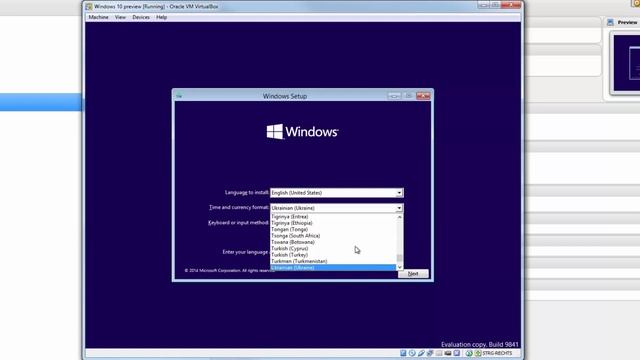Click the hard disk activity indicator
Image resolution: width=640 pixels, height=360 pixels.
(403, 353)
